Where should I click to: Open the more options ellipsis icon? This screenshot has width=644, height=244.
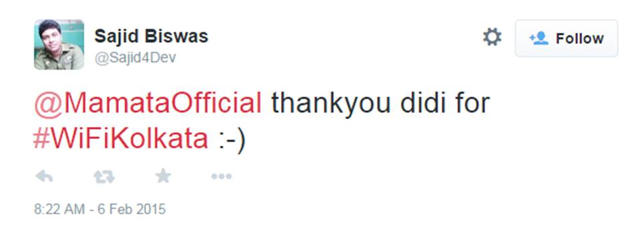click(222, 176)
